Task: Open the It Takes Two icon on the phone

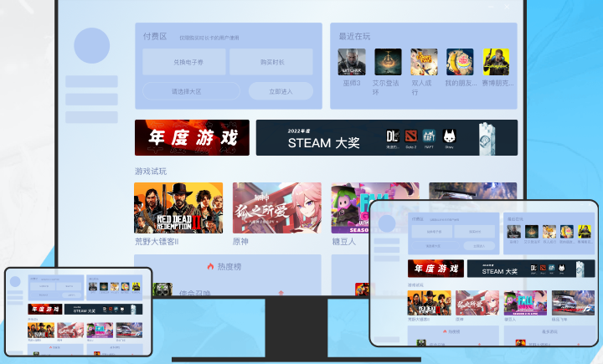Action: (x=115, y=286)
